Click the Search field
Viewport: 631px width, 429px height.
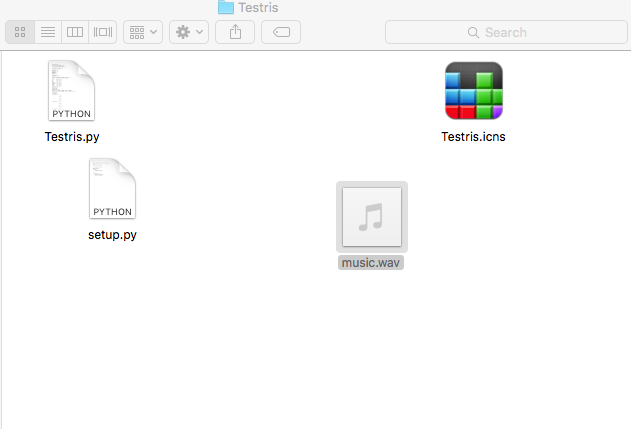tap(506, 32)
